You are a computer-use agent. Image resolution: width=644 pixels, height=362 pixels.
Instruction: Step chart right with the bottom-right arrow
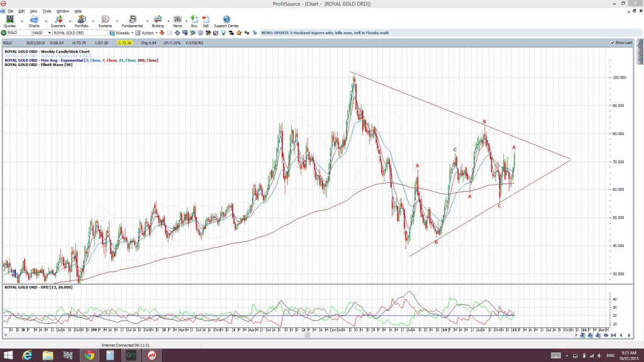click(x=629, y=336)
